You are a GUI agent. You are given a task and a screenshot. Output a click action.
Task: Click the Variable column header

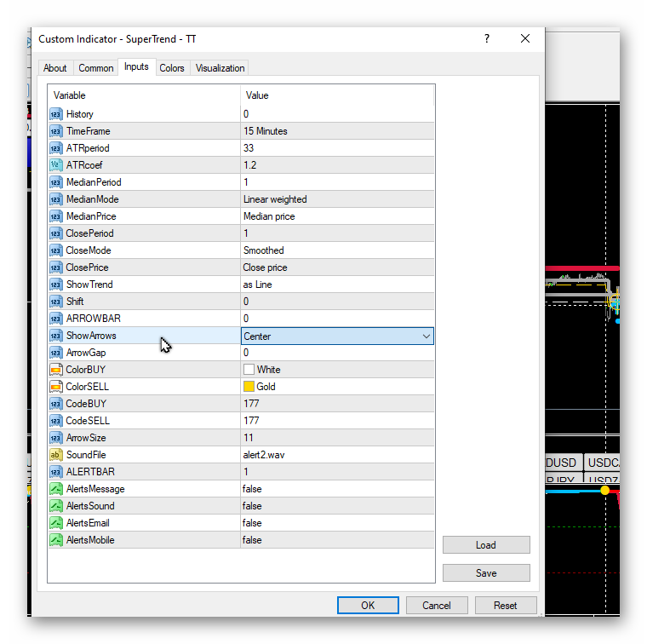click(x=144, y=95)
